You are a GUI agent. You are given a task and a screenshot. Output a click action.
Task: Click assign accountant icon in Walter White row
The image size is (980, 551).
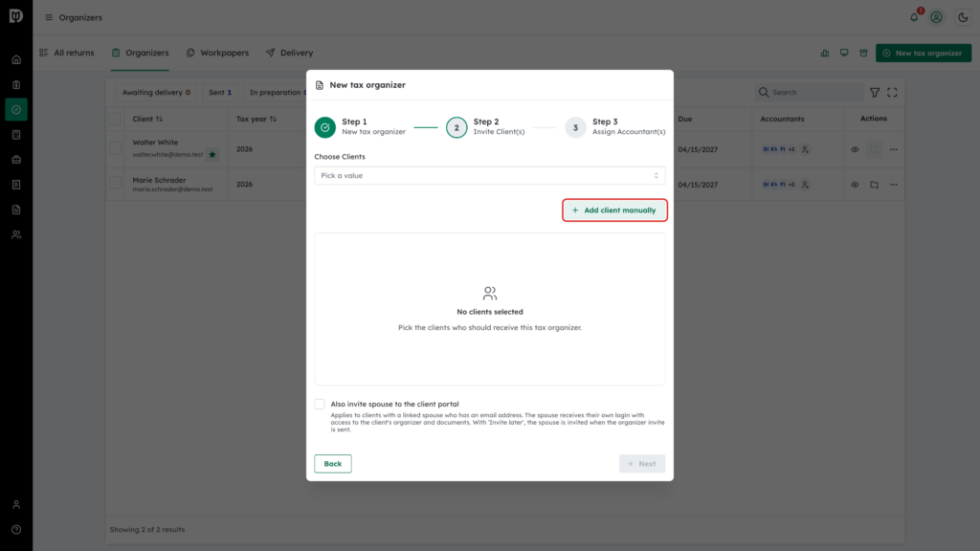click(806, 149)
